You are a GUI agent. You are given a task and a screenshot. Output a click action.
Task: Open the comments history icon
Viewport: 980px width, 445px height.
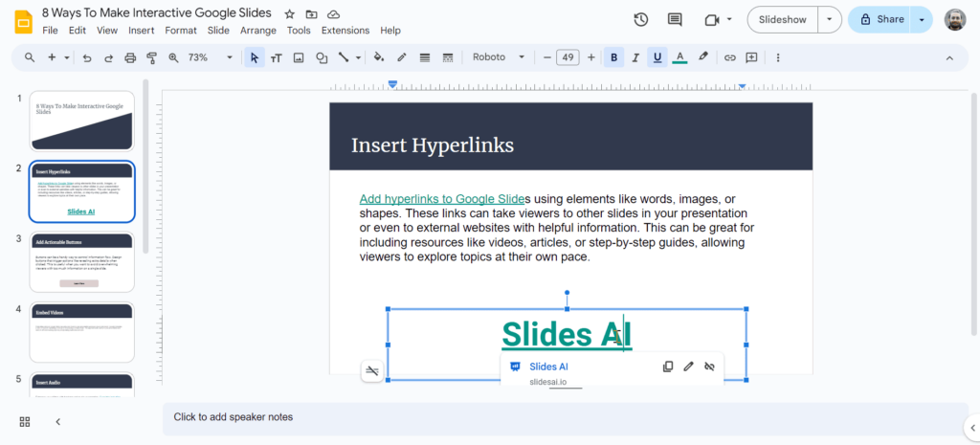click(x=675, y=19)
